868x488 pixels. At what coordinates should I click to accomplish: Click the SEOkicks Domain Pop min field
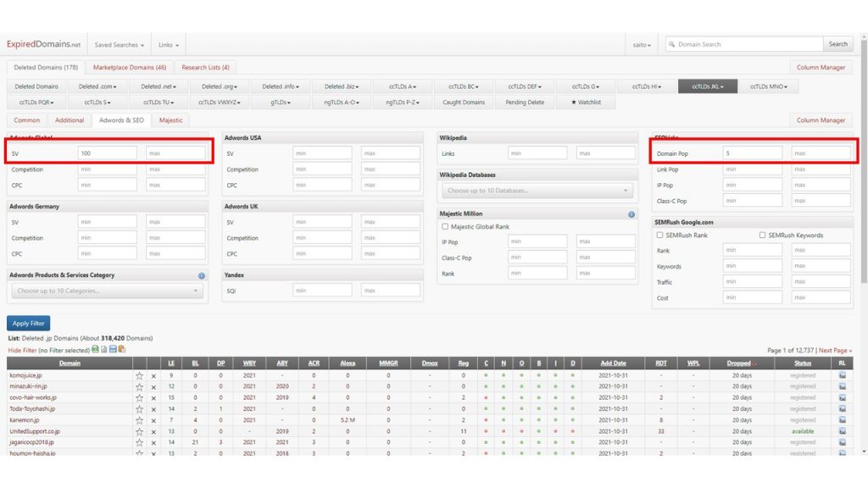point(753,153)
